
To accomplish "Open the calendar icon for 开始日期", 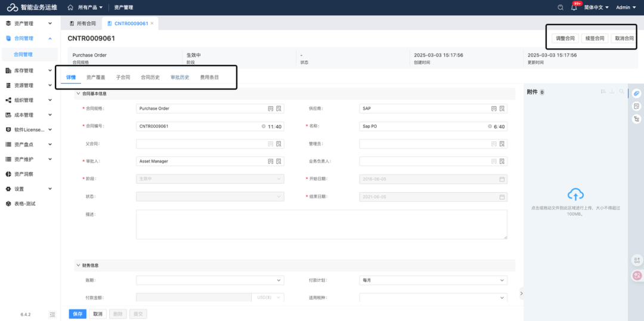I will pos(502,179).
